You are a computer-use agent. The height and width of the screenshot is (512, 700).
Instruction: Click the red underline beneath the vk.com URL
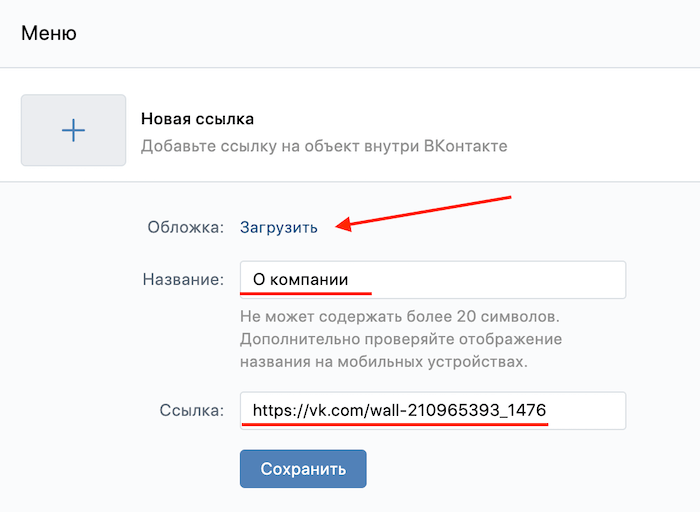(394, 425)
